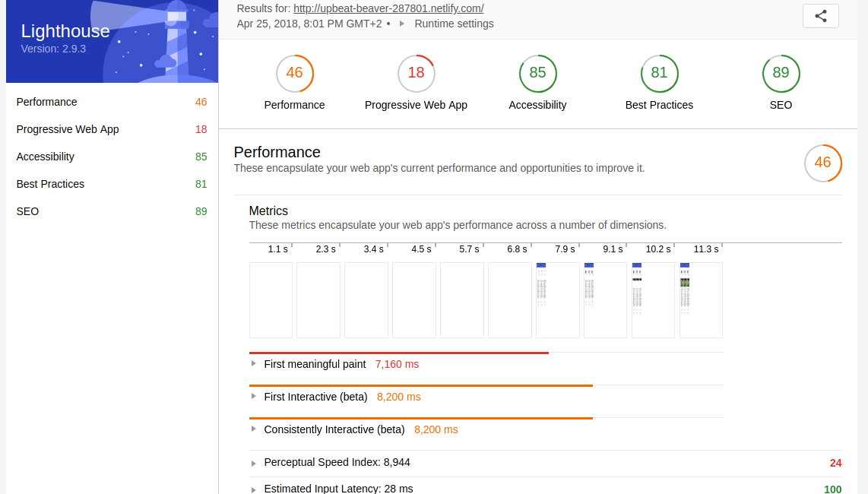
Task: Go to Best Practices in the sidebar
Action: [x=112, y=184]
